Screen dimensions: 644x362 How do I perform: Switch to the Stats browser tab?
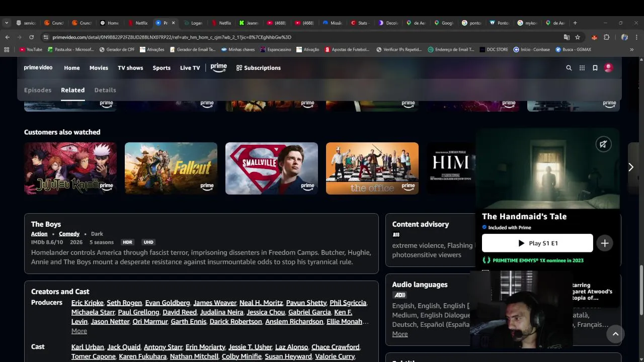pyautogui.click(x=359, y=23)
